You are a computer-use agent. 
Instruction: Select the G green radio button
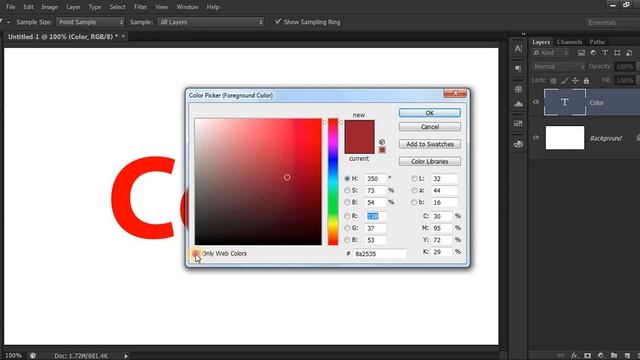point(347,228)
